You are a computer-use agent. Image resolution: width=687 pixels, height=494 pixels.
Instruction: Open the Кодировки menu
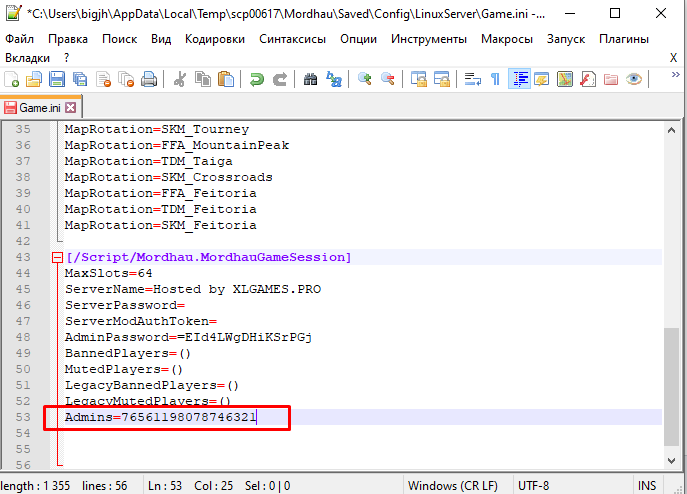[214, 39]
